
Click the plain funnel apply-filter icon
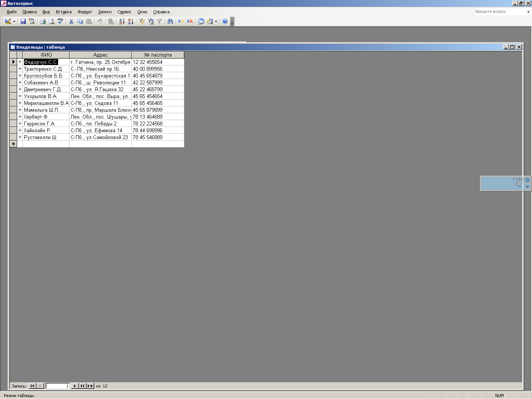tap(159, 21)
